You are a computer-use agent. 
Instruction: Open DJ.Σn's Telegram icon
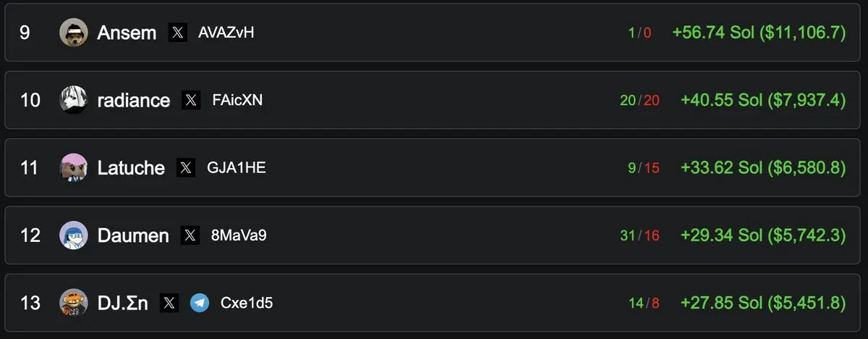(x=200, y=303)
